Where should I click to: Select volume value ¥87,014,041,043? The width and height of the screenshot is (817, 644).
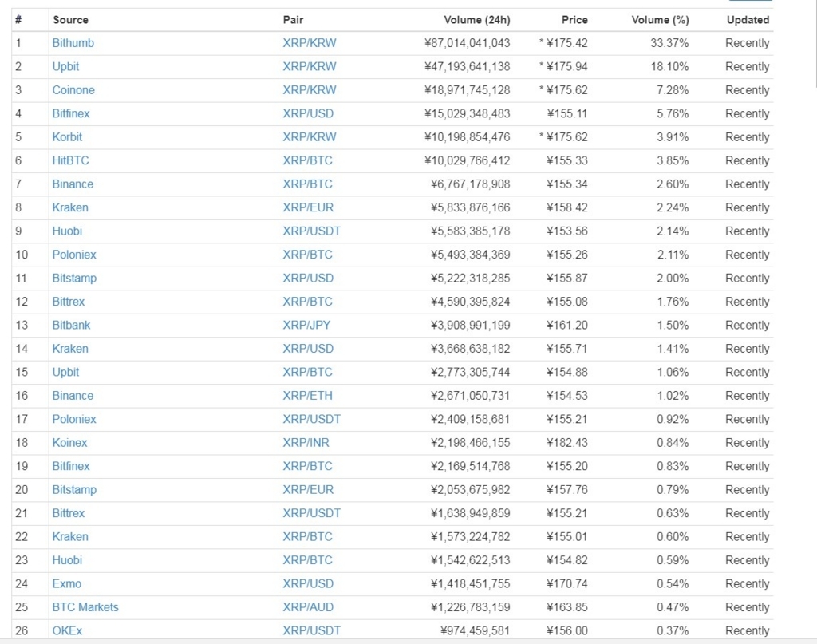[x=468, y=43]
